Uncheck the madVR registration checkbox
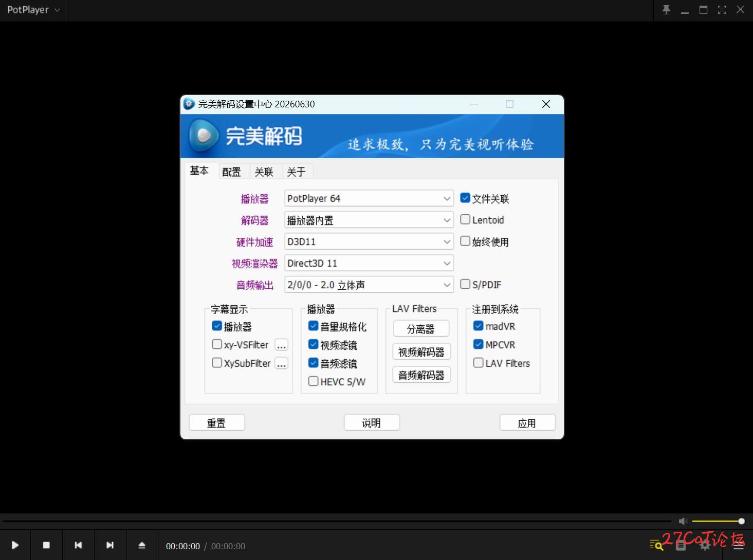The width and height of the screenshot is (753, 560). click(x=478, y=326)
